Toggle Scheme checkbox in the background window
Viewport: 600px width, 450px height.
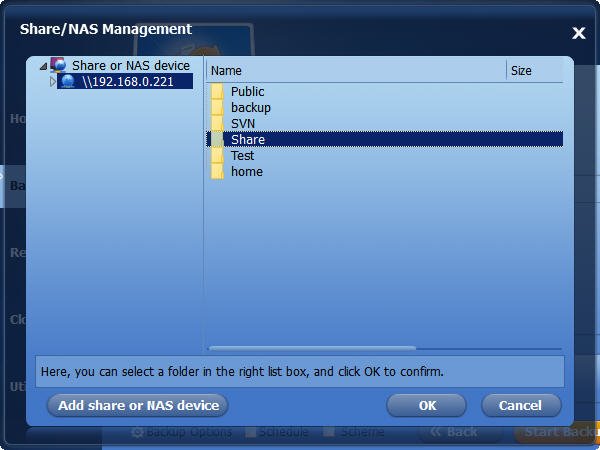(328, 433)
